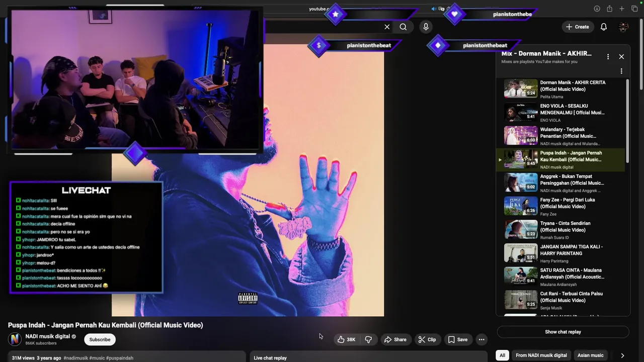This screenshot has height=362, width=644.
Task: Open browser downloads icon
Action: point(597,9)
